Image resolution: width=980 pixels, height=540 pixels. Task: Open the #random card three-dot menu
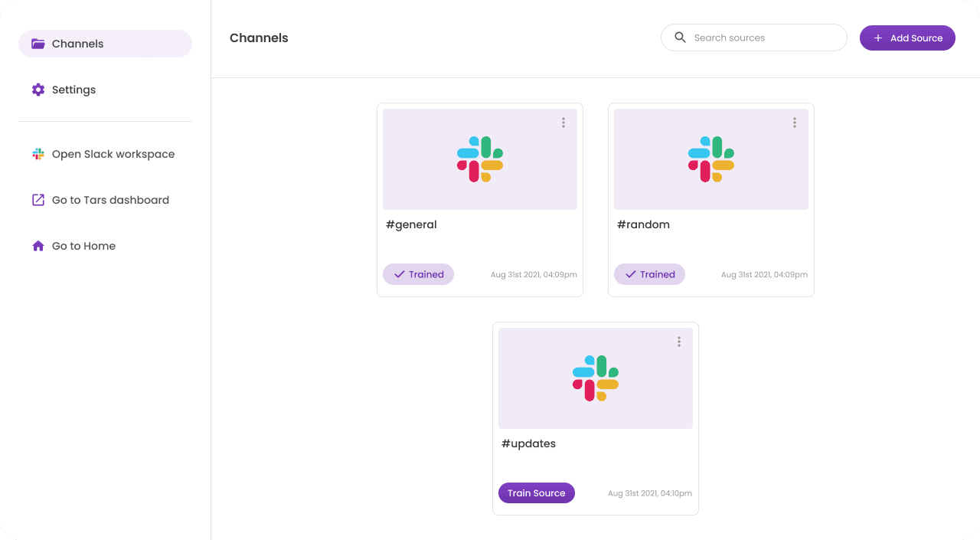pyautogui.click(x=795, y=123)
